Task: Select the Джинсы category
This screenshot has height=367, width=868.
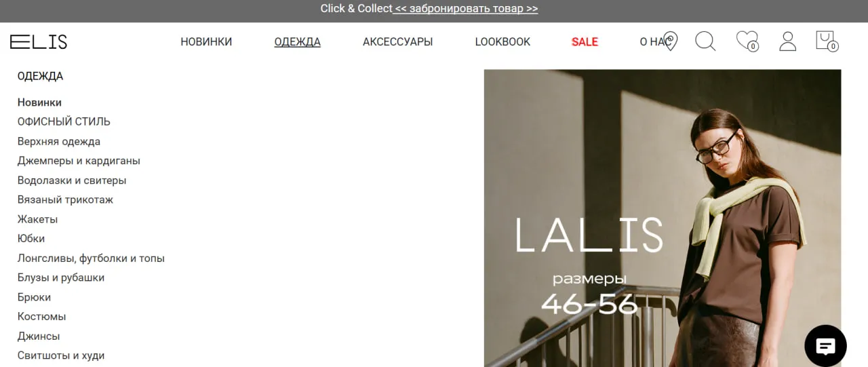Action: (39, 336)
